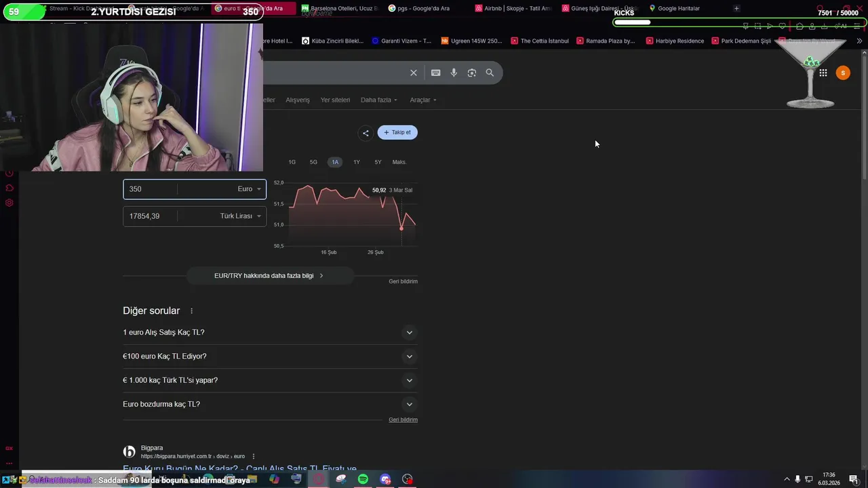Open the 'Daha fazla' search filter dropdown
This screenshot has height=488, width=868.
pos(379,100)
